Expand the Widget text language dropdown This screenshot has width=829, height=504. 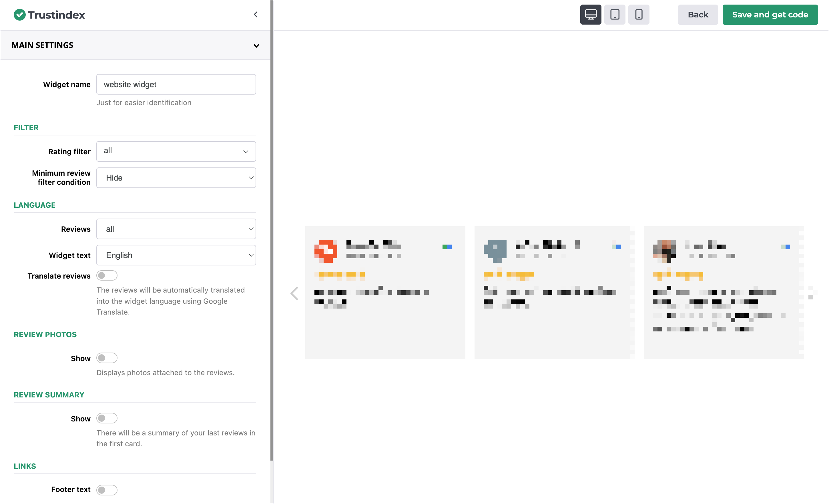pyautogui.click(x=176, y=255)
